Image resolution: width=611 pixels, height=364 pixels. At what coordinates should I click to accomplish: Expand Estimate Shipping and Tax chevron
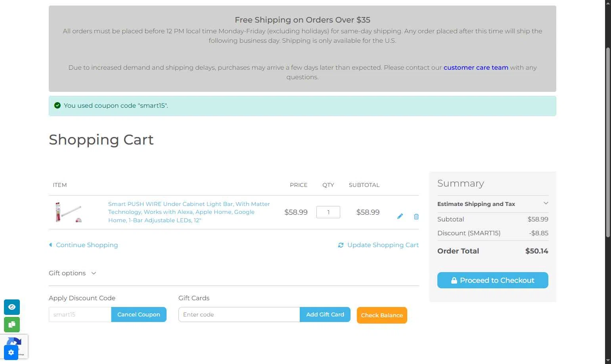(546, 204)
